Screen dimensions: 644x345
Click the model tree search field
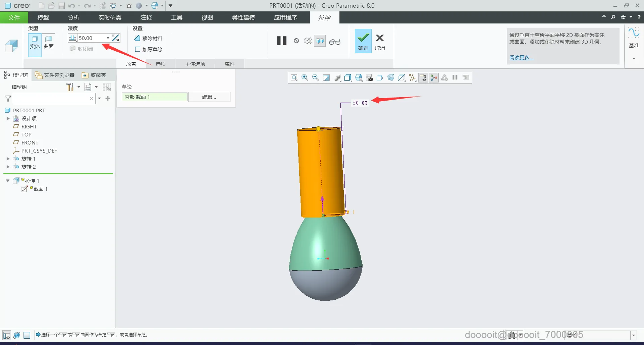[51, 99]
